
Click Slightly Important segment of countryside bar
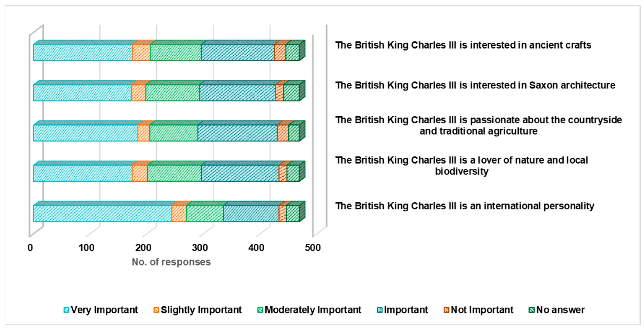coord(144,133)
